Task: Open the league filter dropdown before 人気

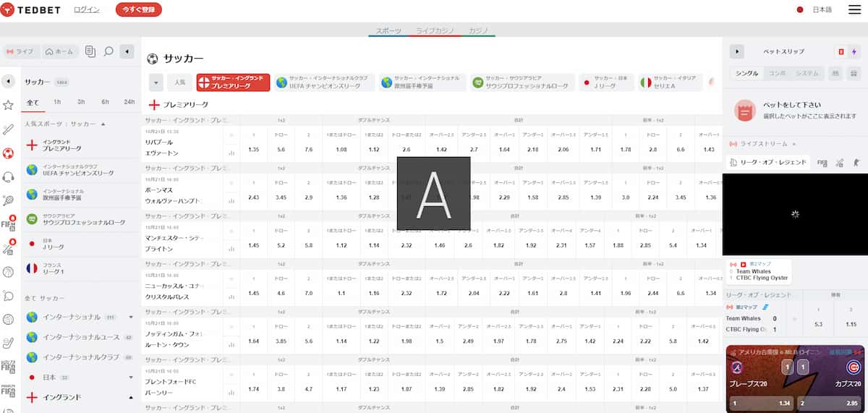Action: [x=156, y=82]
